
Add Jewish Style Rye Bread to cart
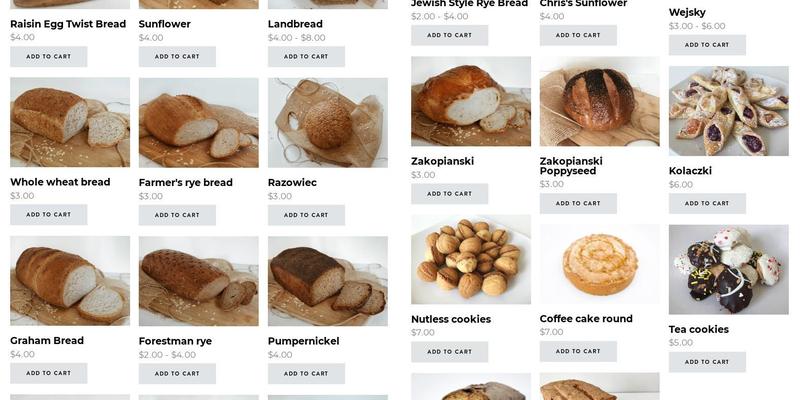coord(449,35)
